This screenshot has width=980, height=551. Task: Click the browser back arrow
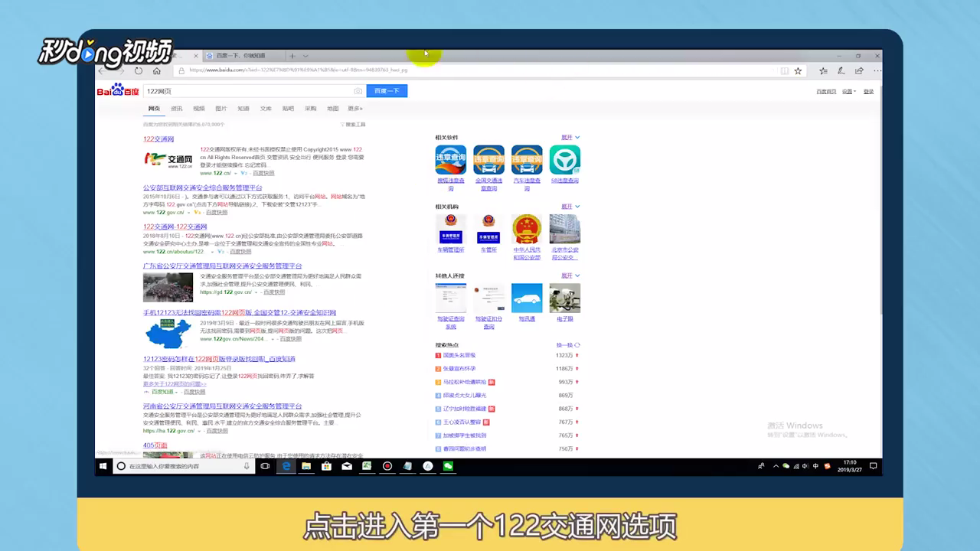[x=101, y=70]
